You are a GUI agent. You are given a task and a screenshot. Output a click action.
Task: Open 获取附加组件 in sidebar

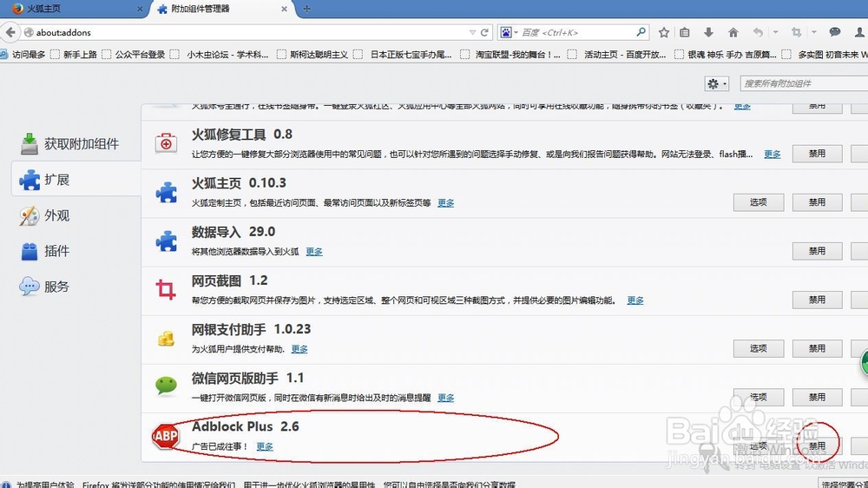click(69, 144)
